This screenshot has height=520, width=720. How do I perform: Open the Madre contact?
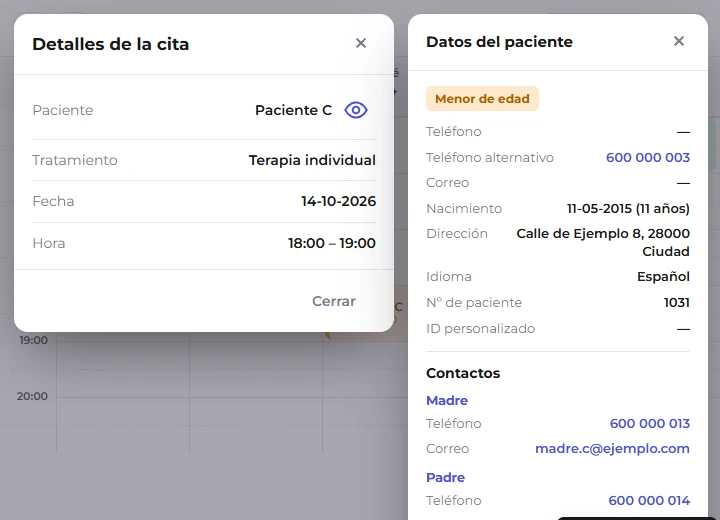(x=447, y=401)
